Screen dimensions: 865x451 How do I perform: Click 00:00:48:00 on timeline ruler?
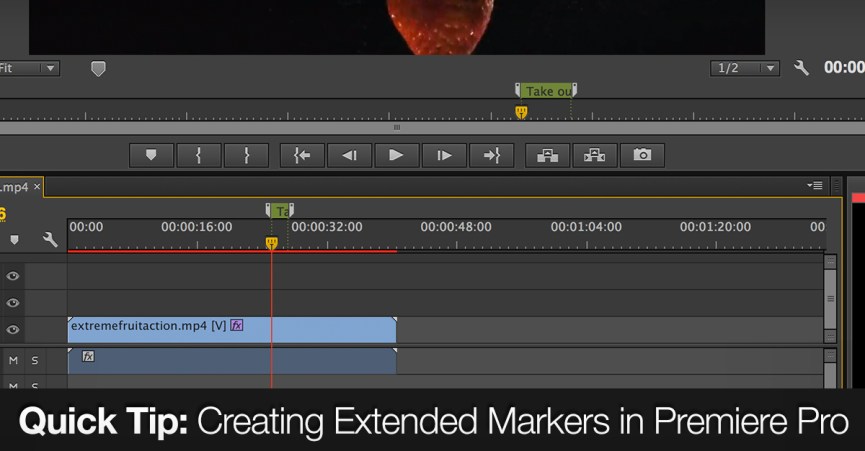point(456,227)
